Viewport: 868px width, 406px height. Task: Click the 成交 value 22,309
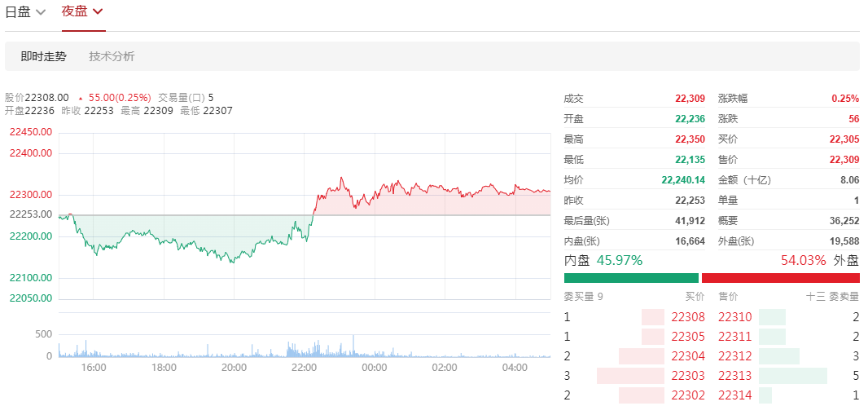point(690,99)
